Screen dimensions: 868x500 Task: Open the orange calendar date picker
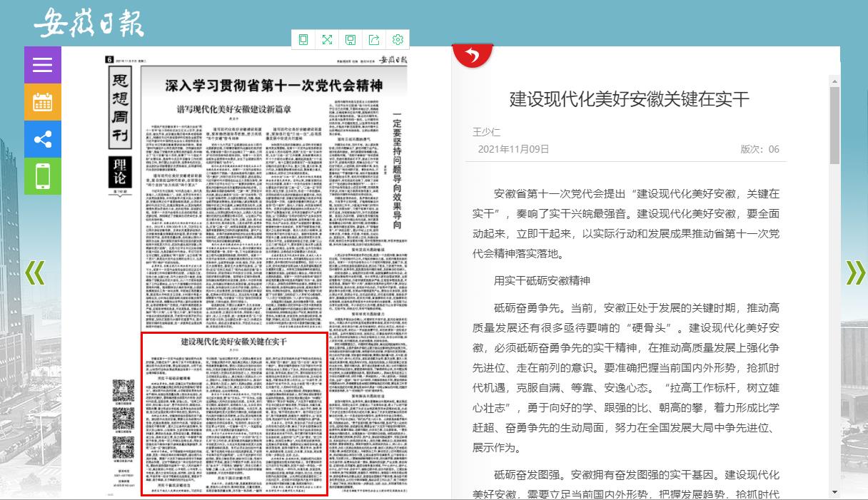click(x=43, y=102)
